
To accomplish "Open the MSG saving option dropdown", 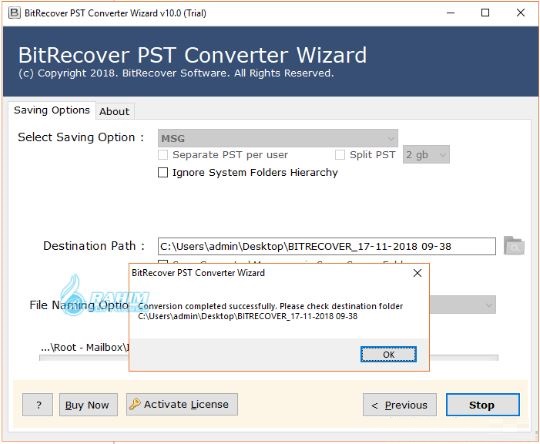I will pos(278,138).
